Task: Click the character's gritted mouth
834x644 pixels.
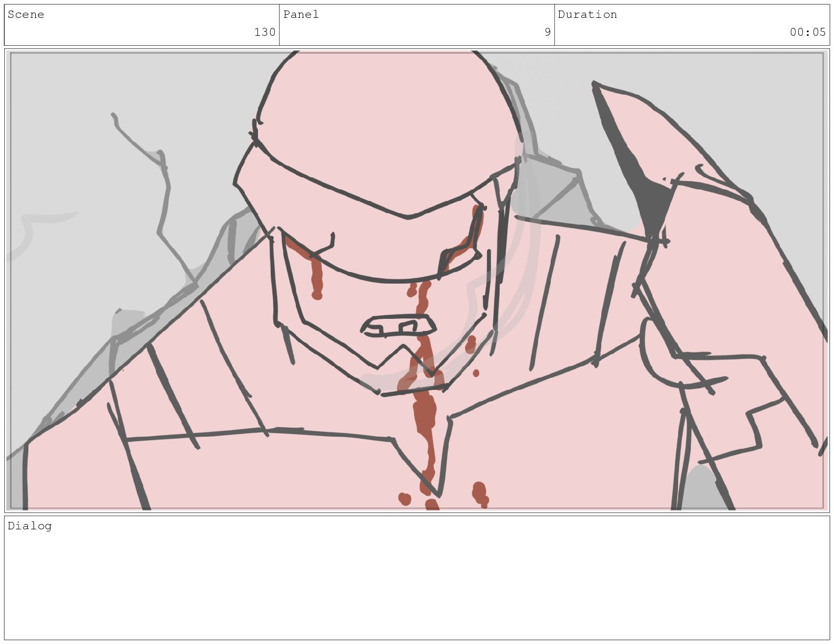Action: [399, 326]
